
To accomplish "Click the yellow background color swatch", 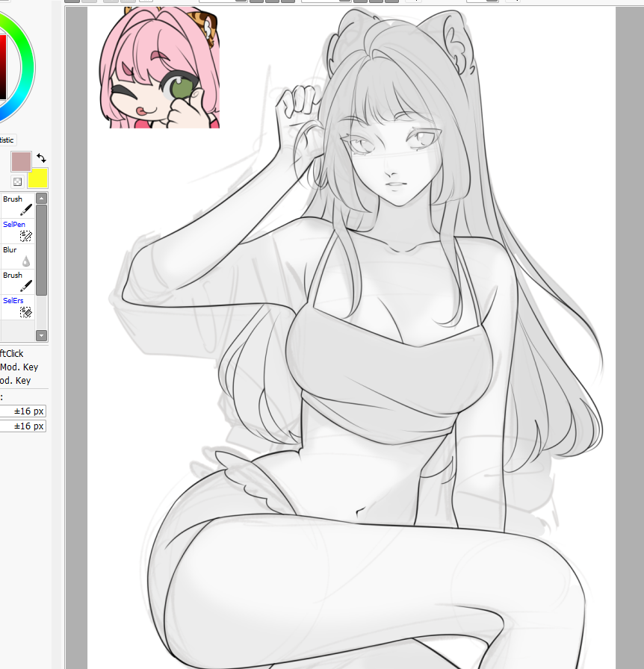I will point(38,178).
